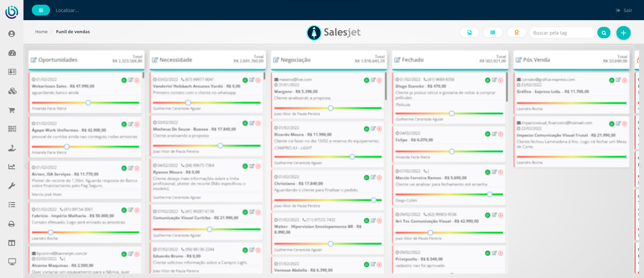Click the app logo in the sidebar
The width and height of the screenshot is (644, 278).
tap(12, 12)
